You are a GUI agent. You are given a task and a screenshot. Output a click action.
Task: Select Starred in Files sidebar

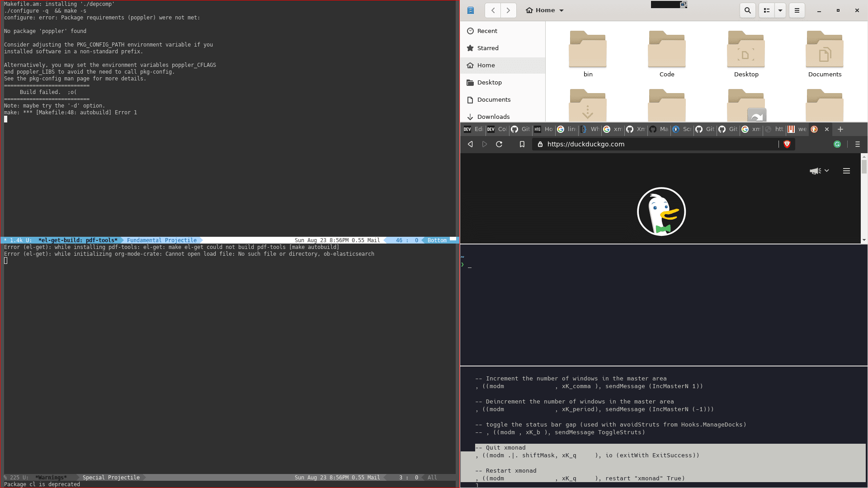[x=488, y=48]
